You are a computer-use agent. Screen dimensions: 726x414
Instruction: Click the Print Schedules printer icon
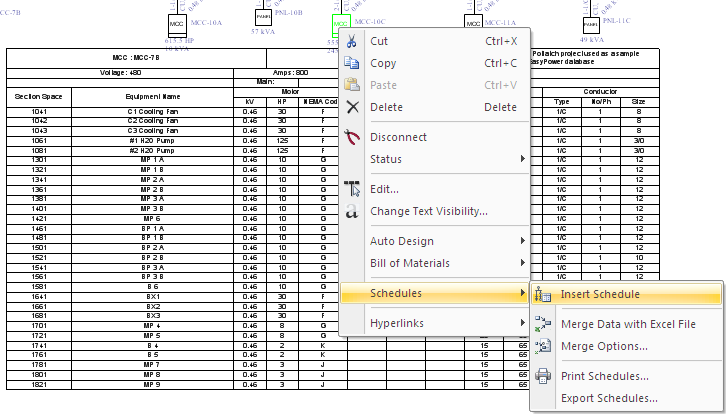tap(543, 377)
